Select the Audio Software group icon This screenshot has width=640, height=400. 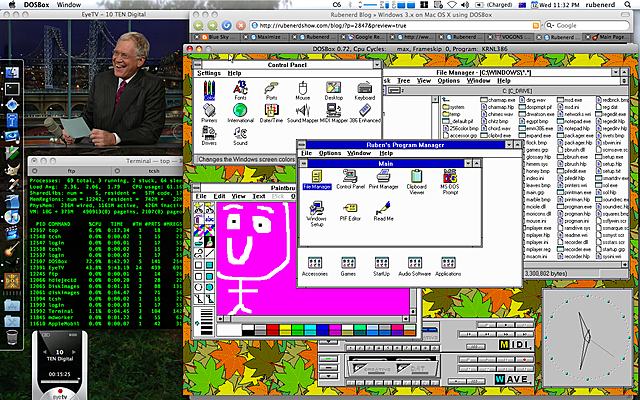click(415, 267)
